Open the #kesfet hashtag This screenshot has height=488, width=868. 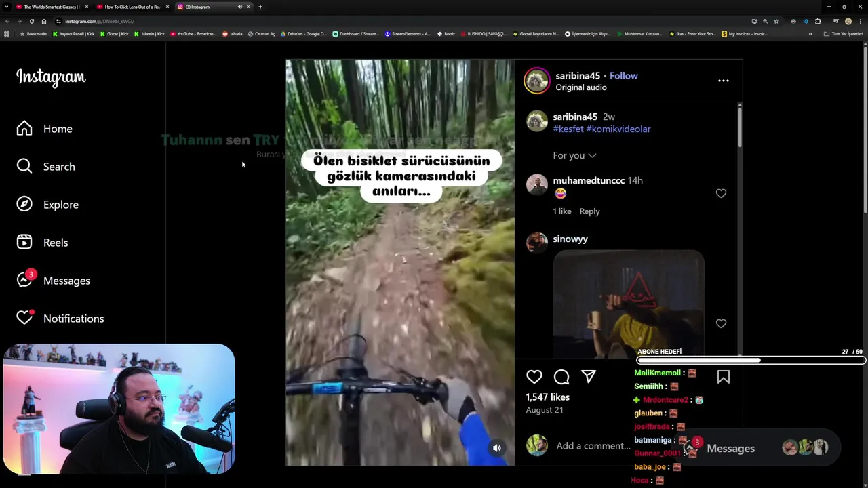pyautogui.click(x=568, y=129)
